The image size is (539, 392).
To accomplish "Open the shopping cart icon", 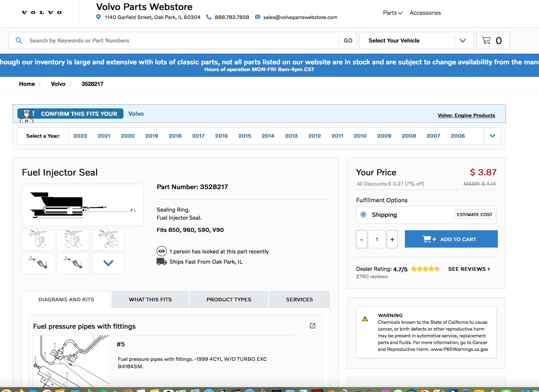I will tap(486, 41).
